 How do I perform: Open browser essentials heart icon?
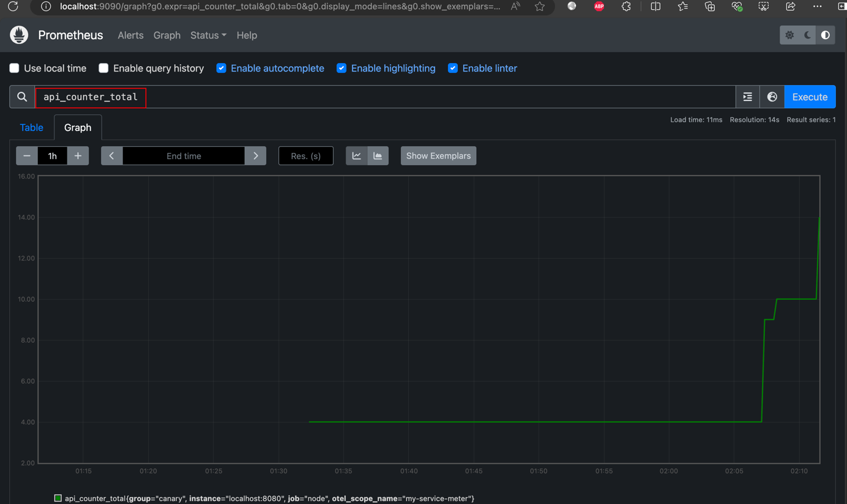[737, 6]
